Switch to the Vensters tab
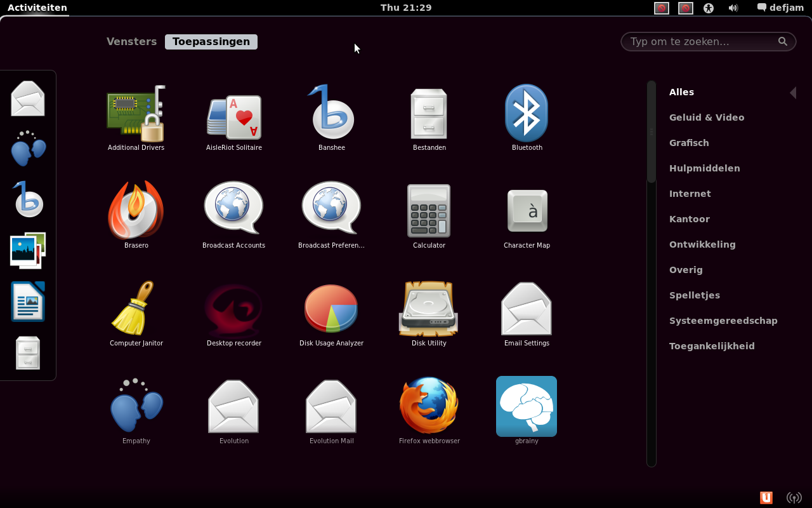 (131, 41)
